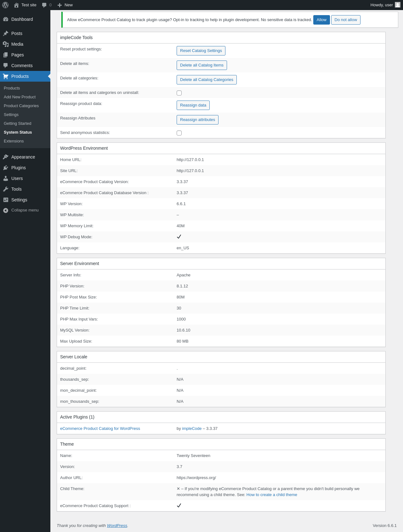This screenshot has height=532, width=403.
Task: Click the Media library icon
Action: tap(6, 44)
